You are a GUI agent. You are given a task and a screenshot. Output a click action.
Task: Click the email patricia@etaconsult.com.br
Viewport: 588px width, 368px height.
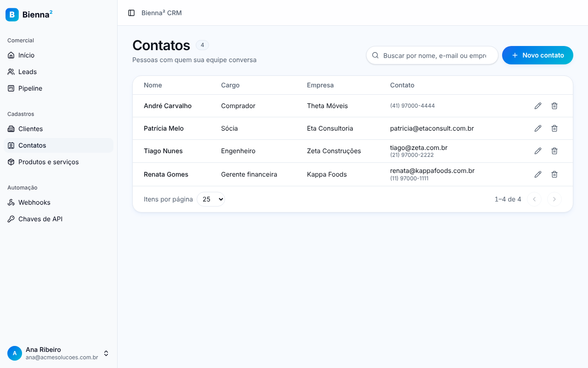click(x=432, y=128)
